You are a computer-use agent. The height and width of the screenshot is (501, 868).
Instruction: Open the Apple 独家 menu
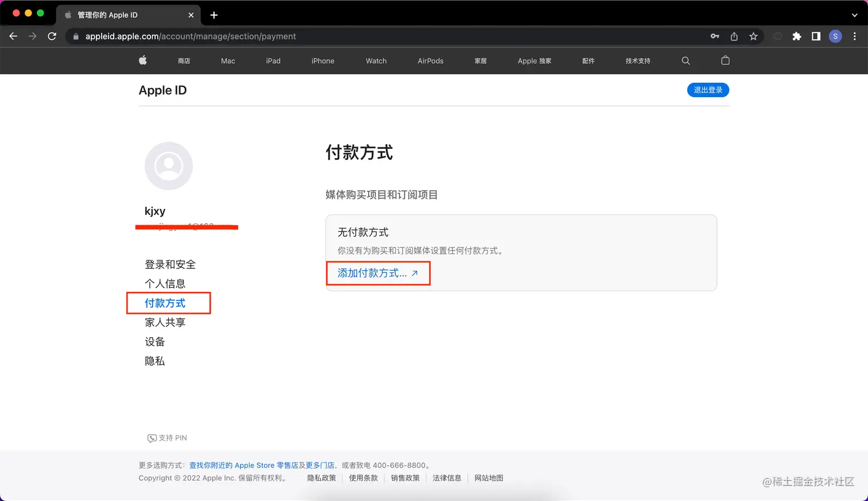[534, 61]
